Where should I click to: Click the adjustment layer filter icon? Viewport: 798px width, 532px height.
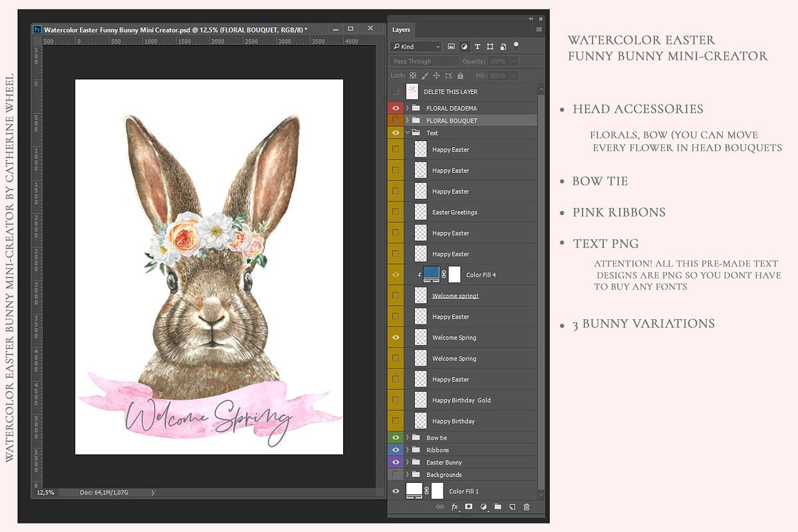pos(464,47)
